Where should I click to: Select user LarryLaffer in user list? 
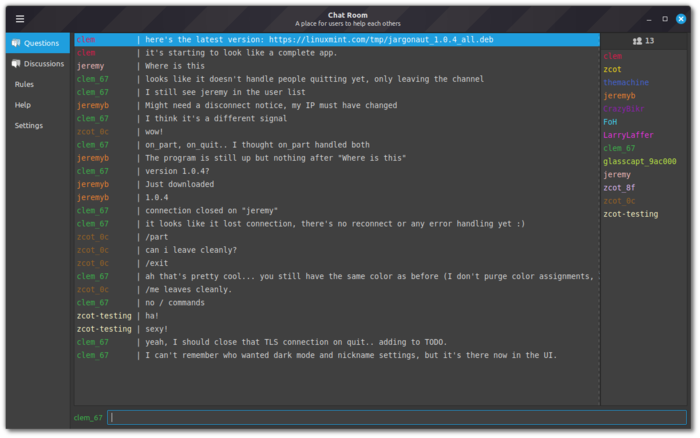[x=626, y=135]
